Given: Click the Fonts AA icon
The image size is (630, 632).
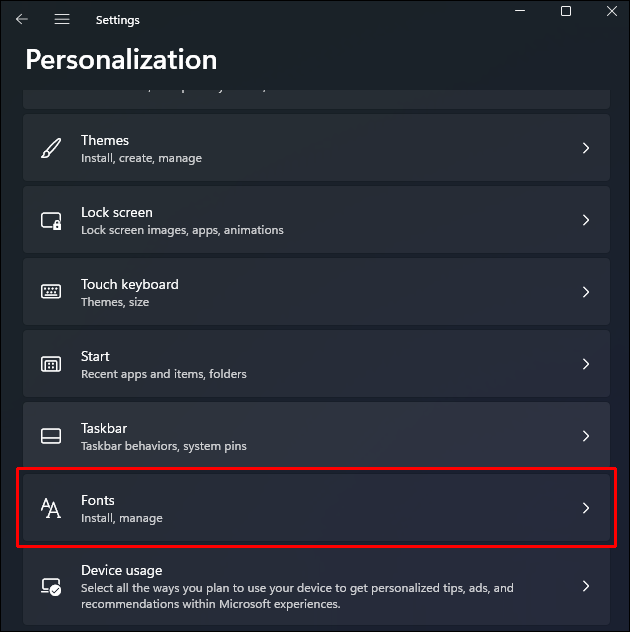Looking at the screenshot, I should 51,508.
